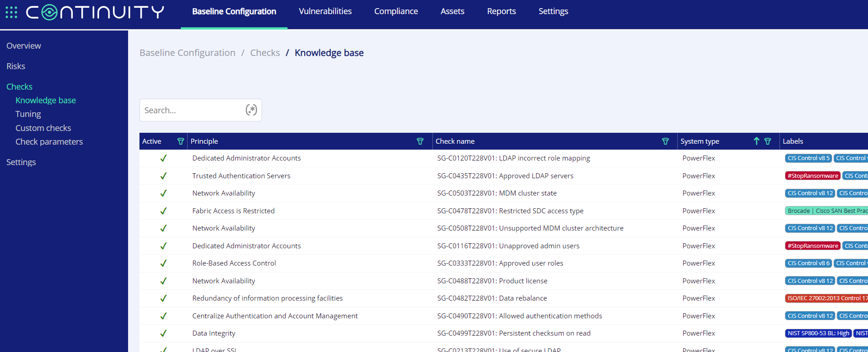The width and height of the screenshot is (868, 352).
Task: Switch to the Compliance tab
Action: pyautogui.click(x=396, y=11)
